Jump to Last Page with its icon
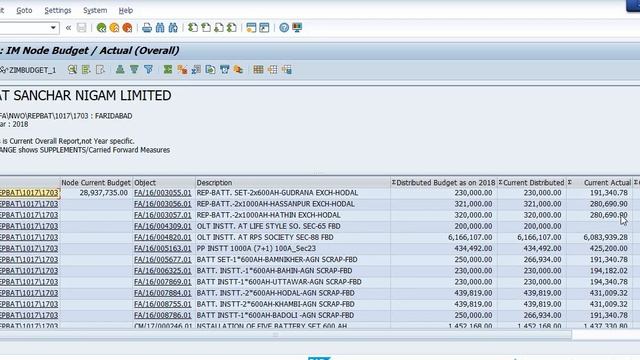The image size is (640, 360). click(232, 28)
